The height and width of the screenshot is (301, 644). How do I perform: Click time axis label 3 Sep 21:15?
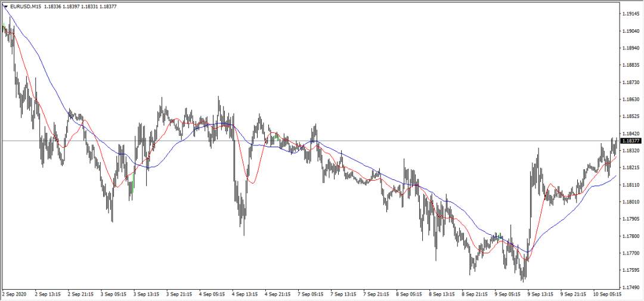point(179,294)
